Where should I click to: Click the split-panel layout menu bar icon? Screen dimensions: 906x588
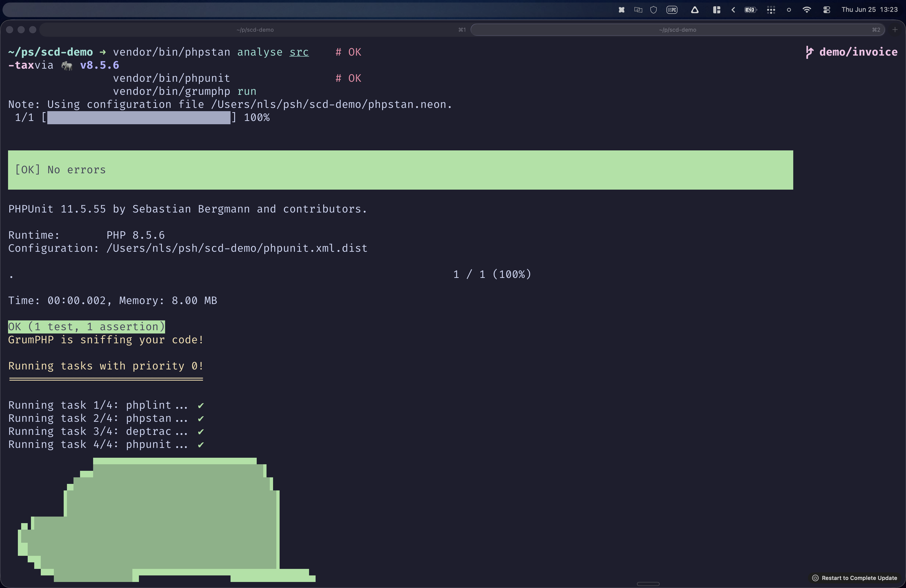pyautogui.click(x=716, y=10)
